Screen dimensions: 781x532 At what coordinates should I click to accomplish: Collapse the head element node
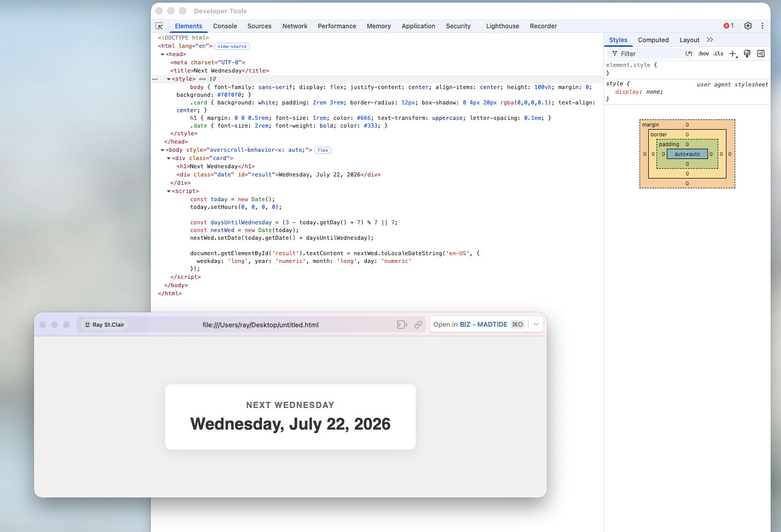pyautogui.click(x=163, y=55)
